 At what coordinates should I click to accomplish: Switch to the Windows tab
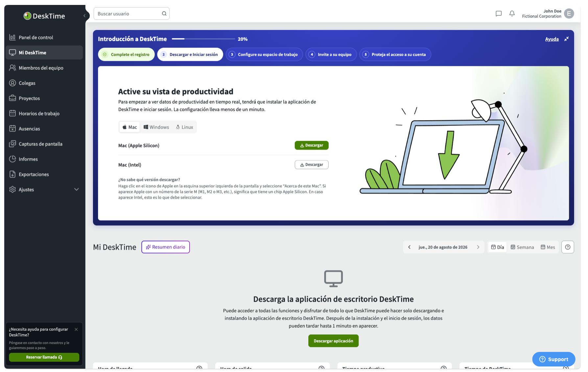[156, 127]
